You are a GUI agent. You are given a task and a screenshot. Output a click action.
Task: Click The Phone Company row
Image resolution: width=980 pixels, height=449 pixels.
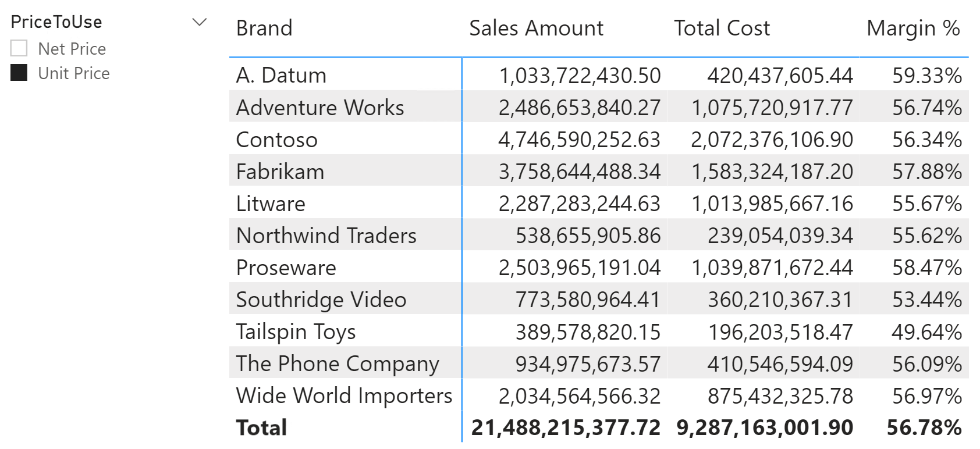pyautogui.click(x=338, y=364)
